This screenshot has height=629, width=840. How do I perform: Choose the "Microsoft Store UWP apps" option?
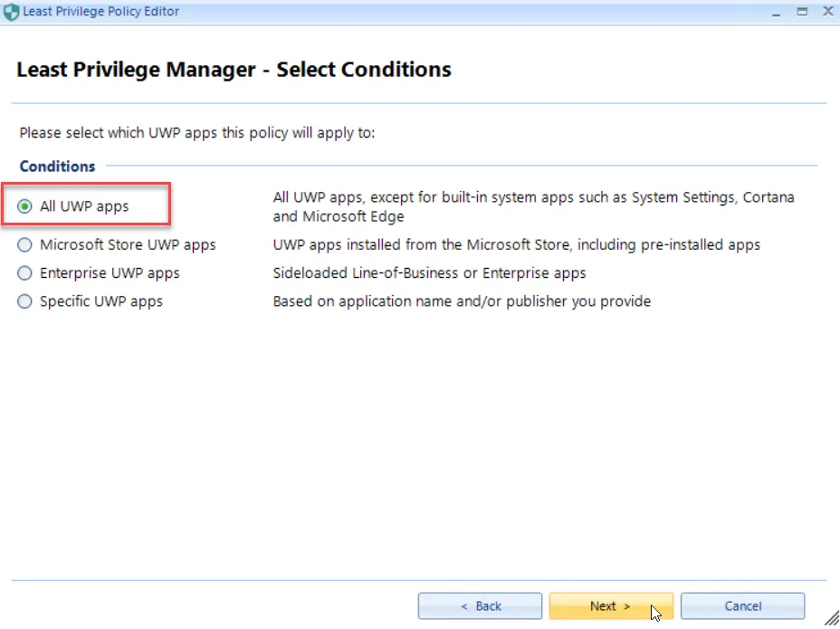[24, 244]
